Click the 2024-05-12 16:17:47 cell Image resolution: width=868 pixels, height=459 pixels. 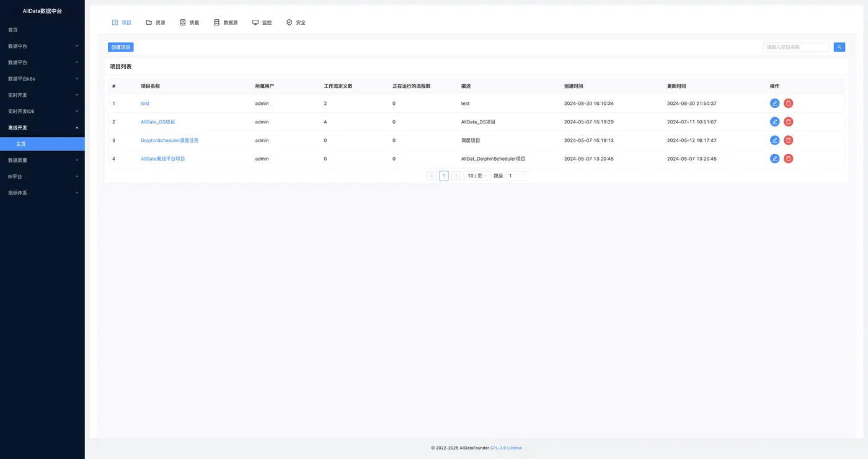692,140
